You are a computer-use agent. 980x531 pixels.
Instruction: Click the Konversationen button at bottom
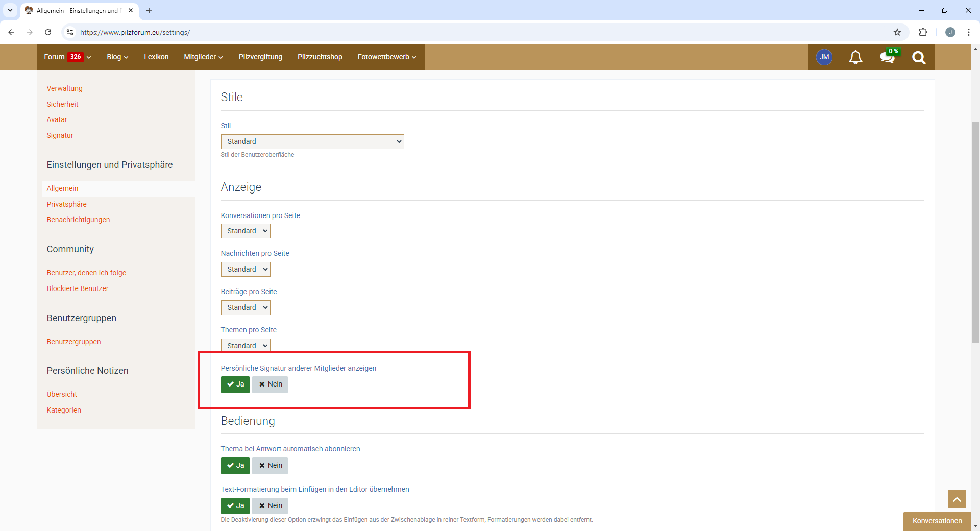[x=937, y=521]
